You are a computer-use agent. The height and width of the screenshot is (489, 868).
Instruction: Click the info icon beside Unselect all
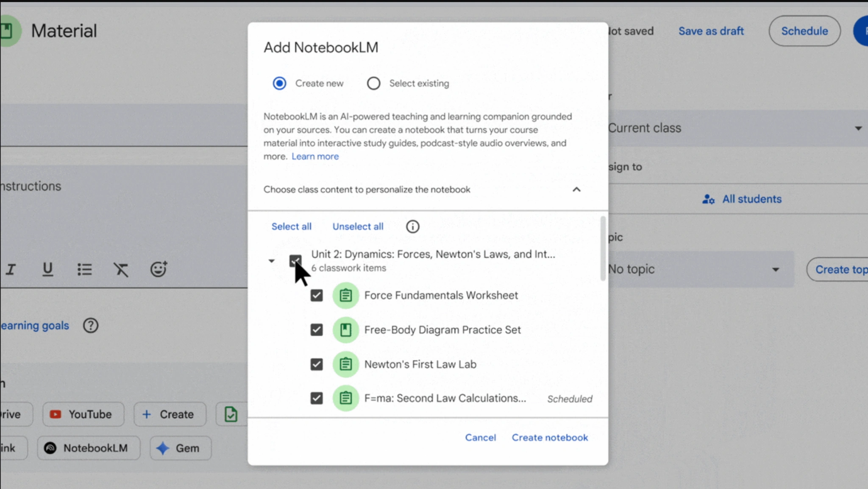click(x=412, y=226)
